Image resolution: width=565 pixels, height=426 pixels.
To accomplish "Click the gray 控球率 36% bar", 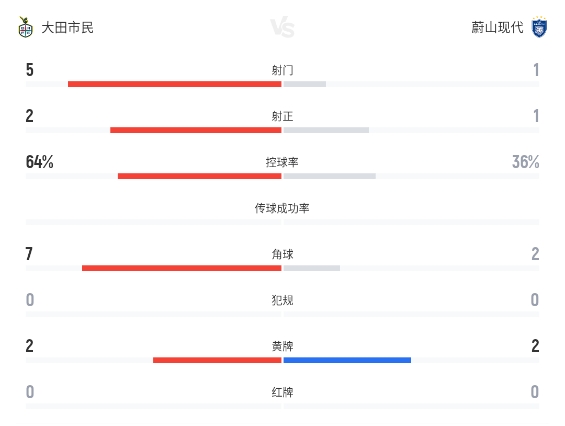I will pos(330,176).
